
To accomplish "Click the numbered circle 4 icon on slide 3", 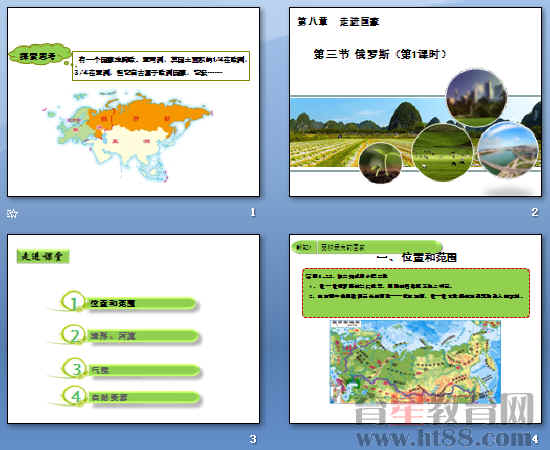I will click(x=75, y=396).
